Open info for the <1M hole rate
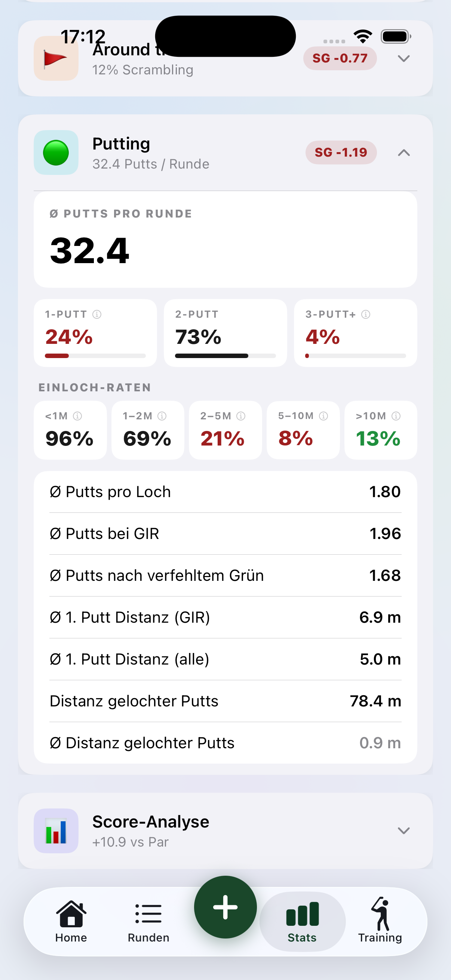 pyautogui.click(x=77, y=416)
